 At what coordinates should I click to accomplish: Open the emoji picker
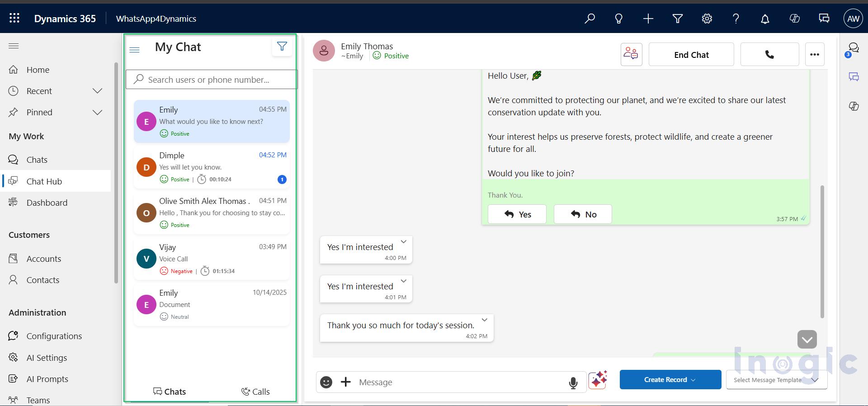tap(326, 382)
